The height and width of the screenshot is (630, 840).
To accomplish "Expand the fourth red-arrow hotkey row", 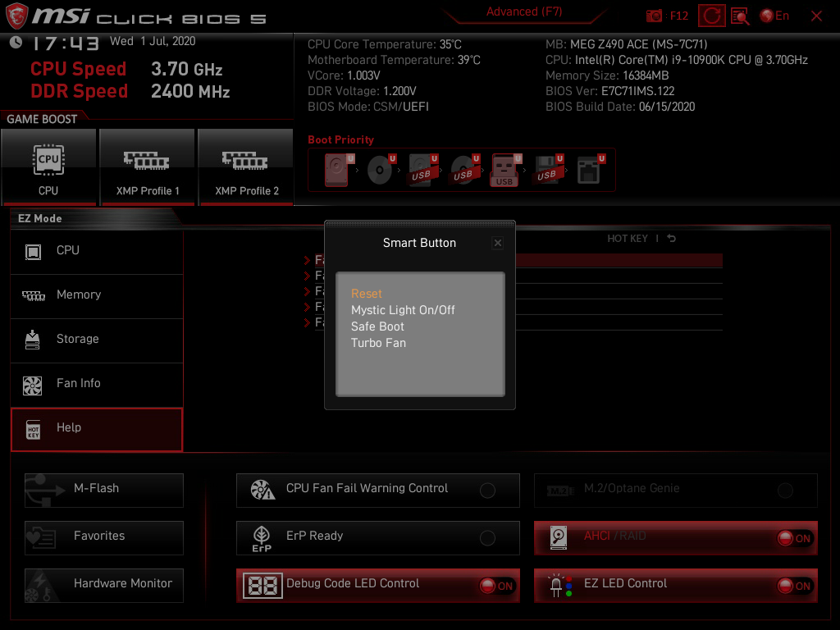I will pos(307,307).
